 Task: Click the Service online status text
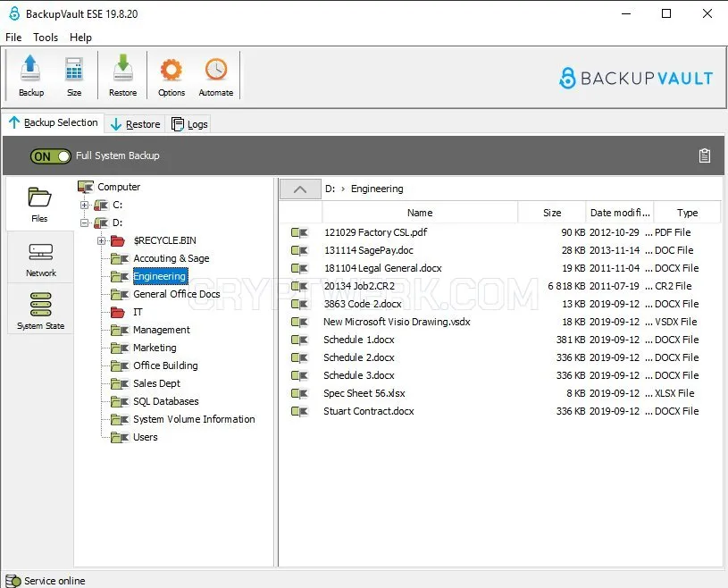[54, 581]
